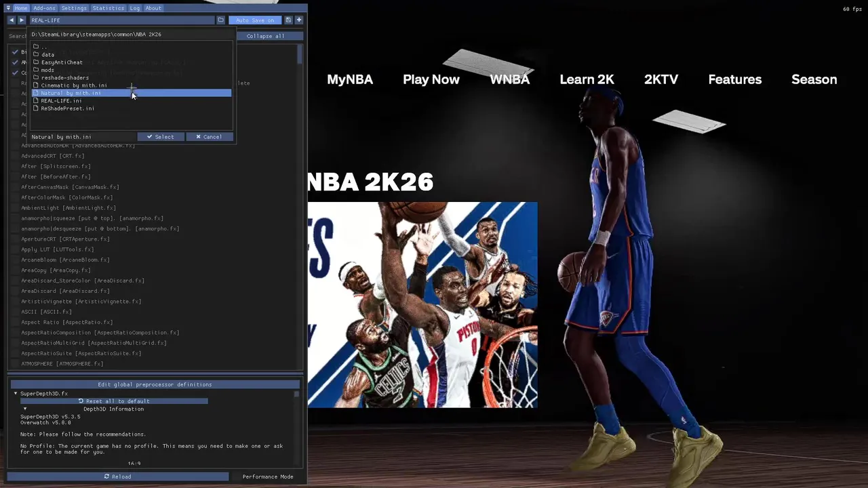Click 'ATMOSPHERE [ATMOSPHERE.fx]' row

tap(62, 364)
